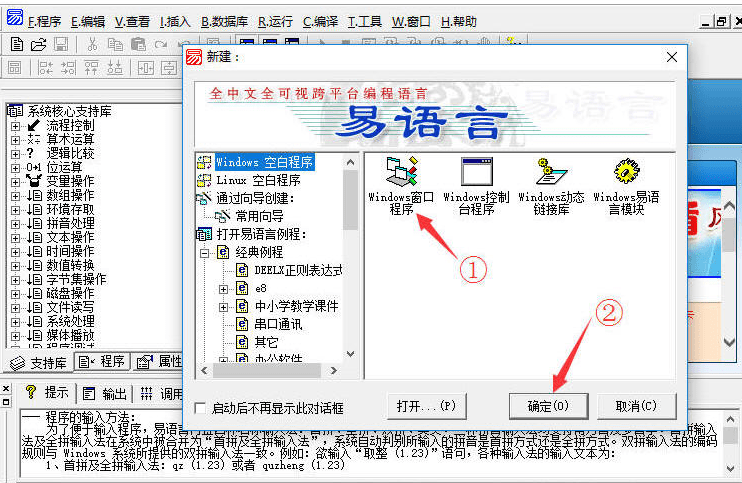Click the form layout icon in second toolbar row
The image size is (742, 483).
[15, 68]
